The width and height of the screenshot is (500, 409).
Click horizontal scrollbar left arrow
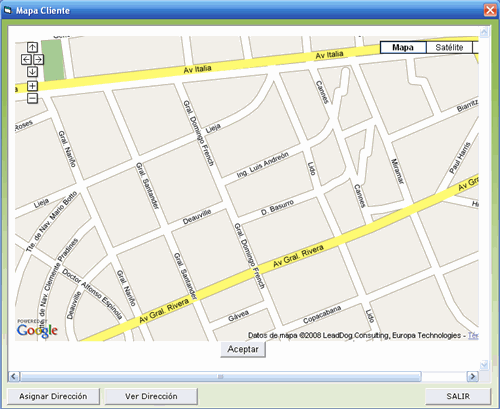(x=14, y=377)
